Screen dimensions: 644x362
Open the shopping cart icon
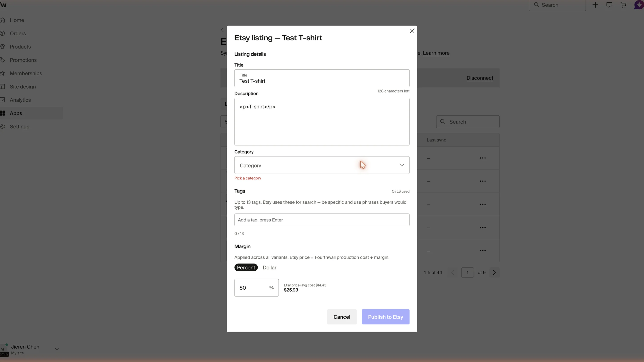(x=623, y=5)
